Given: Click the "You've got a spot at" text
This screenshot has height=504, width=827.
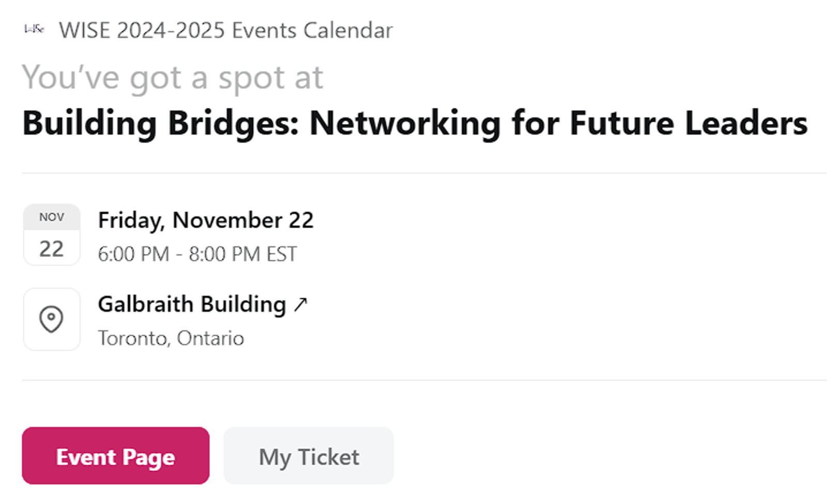Looking at the screenshot, I should (172, 78).
